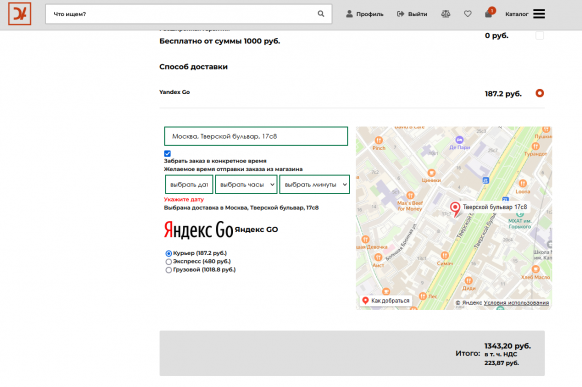Image resolution: width=582 pixels, height=387 pixels.
Task: Click the red site logo
Action: [x=19, y=14]
